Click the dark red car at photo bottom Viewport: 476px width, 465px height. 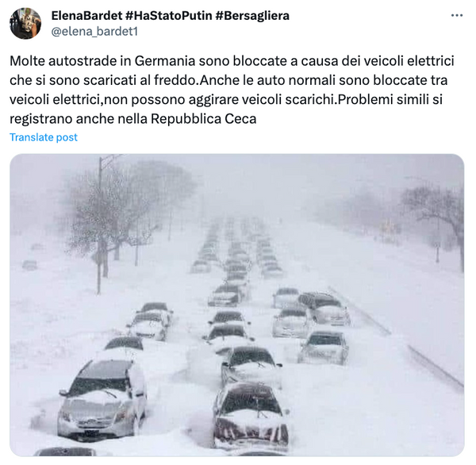click(251, 416)
